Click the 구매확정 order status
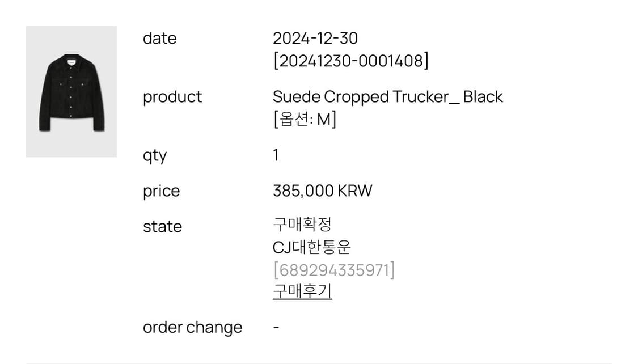The image size is (638, 364). point(302,225)
